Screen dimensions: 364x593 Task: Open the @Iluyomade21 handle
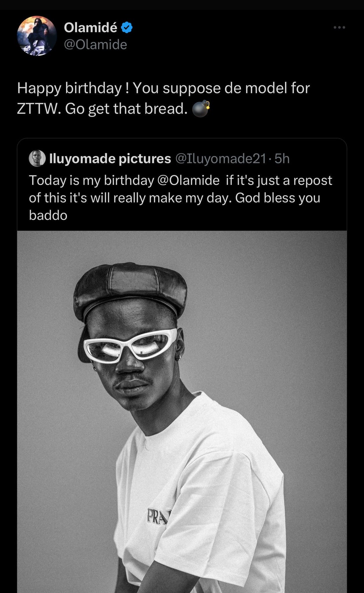click(221, 158)
